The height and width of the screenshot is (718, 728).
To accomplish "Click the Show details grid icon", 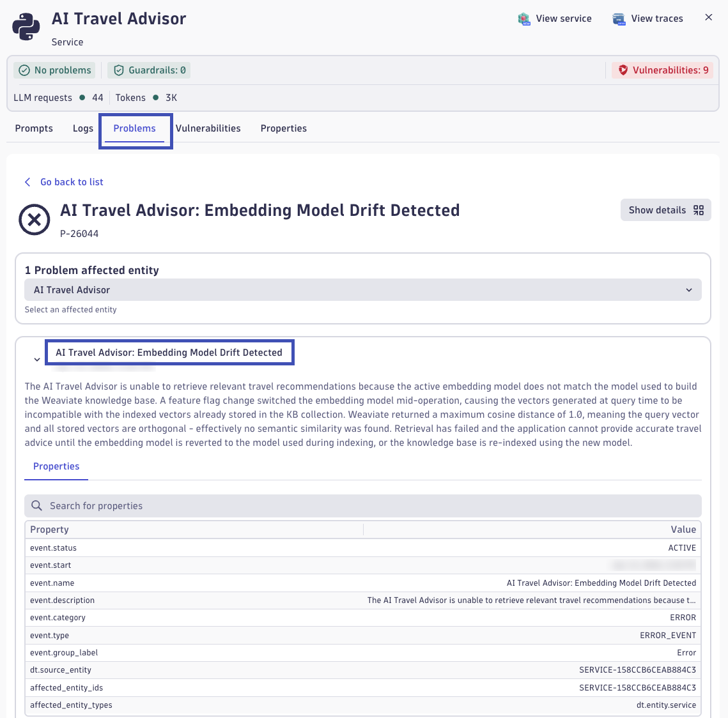I will point(699,210).
